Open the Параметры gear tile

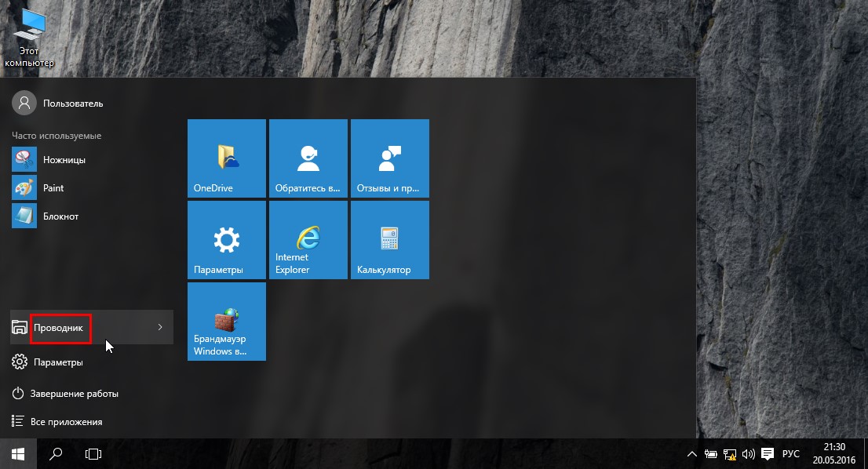coord(227,240)
